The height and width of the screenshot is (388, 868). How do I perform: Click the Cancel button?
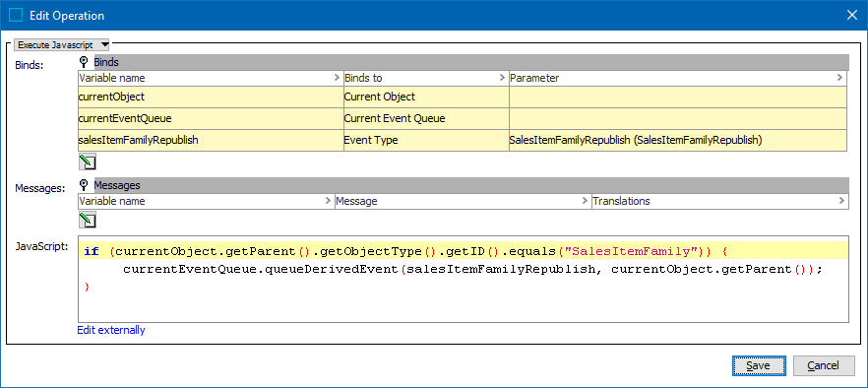pos(824,365)
